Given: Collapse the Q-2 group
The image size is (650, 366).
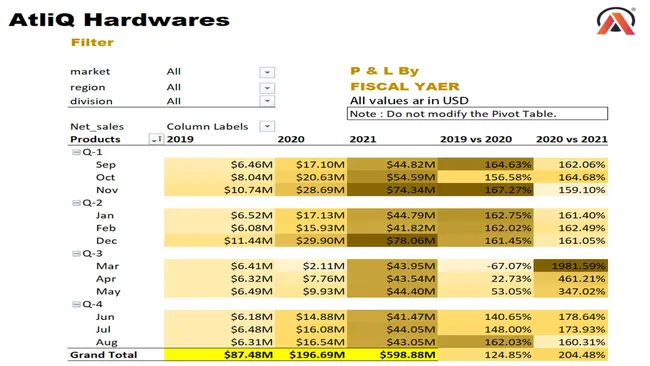Looking at the screenshot, I should [x=76, y=203].
